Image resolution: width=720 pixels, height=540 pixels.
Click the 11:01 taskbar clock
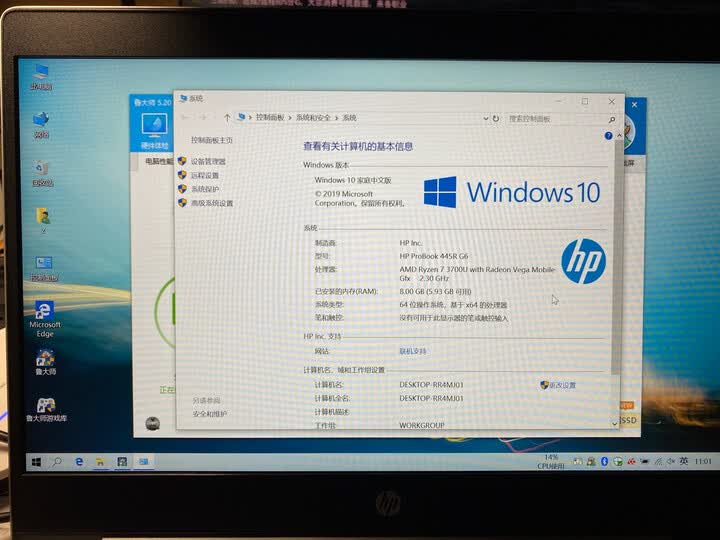703,461
